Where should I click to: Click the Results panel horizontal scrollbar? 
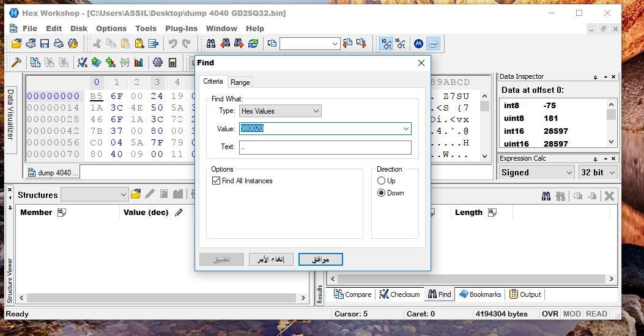point(472,279)
